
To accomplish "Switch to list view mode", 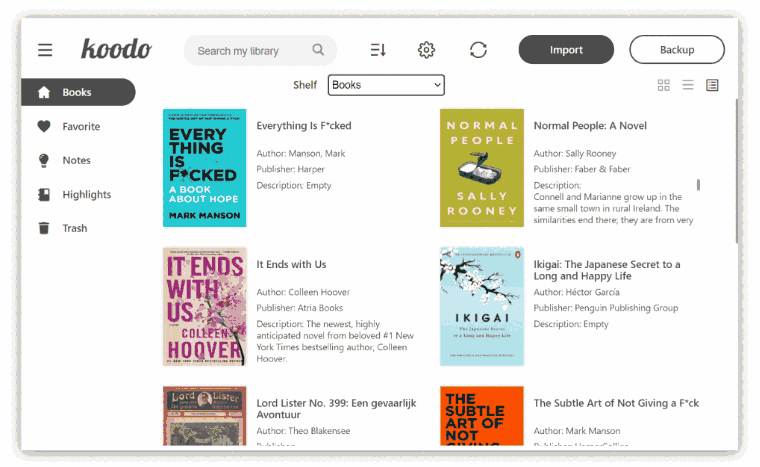I will (x=688, y=85).
